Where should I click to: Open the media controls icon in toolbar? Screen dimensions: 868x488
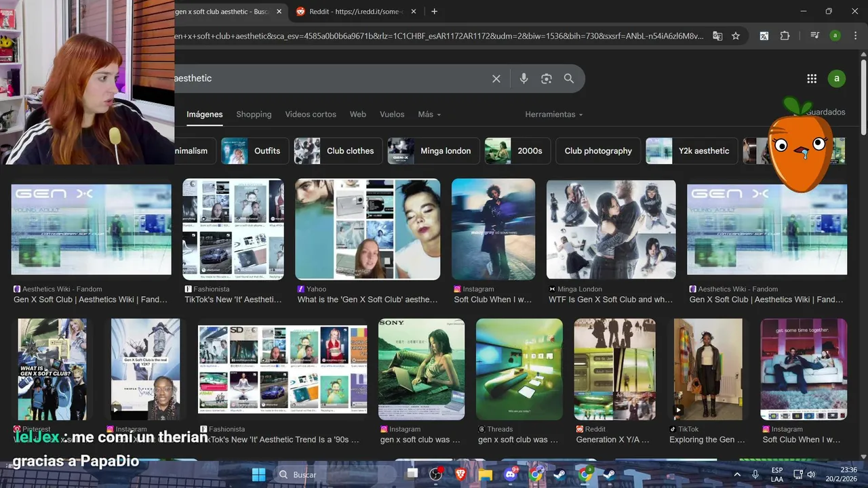tap(815, 36)
